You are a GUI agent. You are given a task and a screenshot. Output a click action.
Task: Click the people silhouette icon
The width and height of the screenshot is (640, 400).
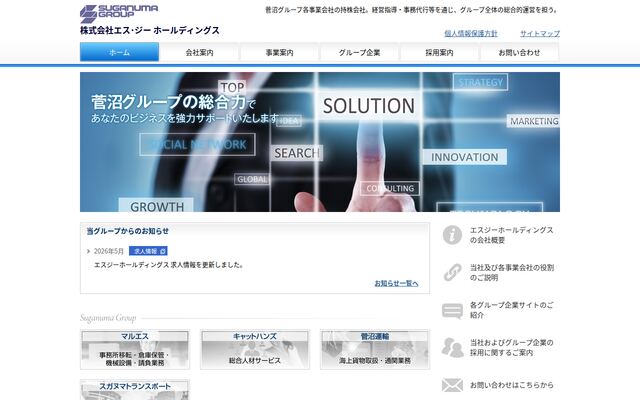452,347
